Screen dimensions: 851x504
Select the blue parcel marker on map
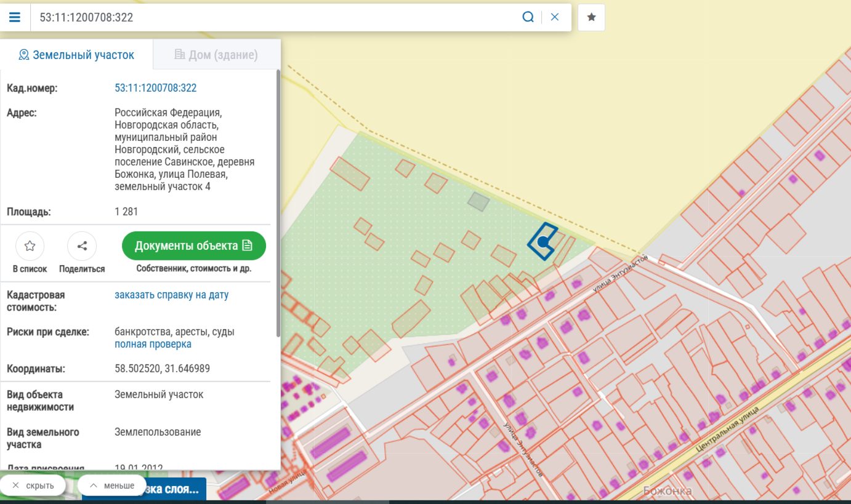coord(542,242)
